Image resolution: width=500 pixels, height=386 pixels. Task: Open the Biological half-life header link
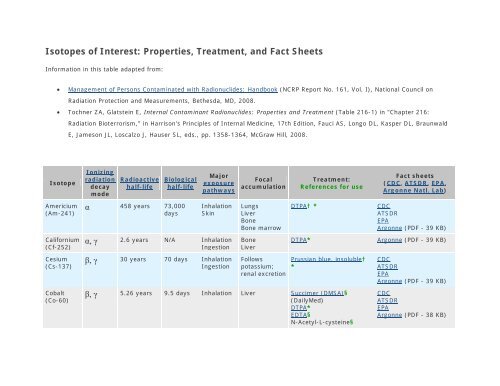(180, 183)
